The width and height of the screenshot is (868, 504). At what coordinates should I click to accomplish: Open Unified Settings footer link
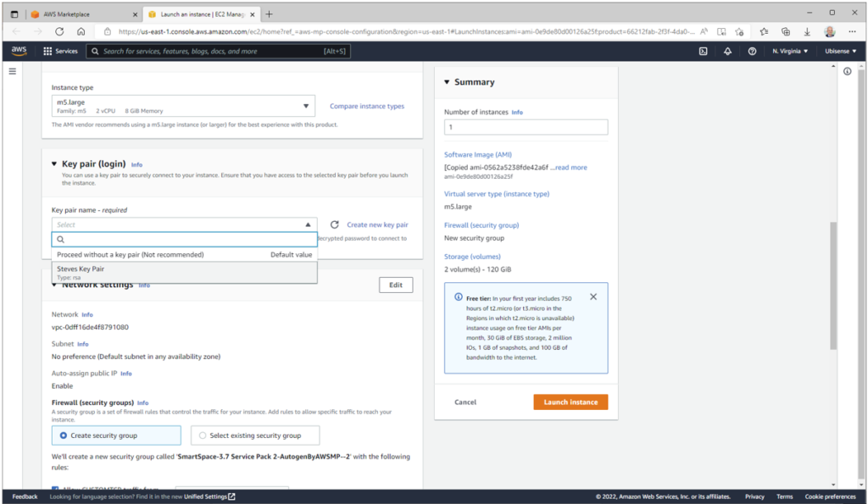pyautogui.click(x=209, y=497)
